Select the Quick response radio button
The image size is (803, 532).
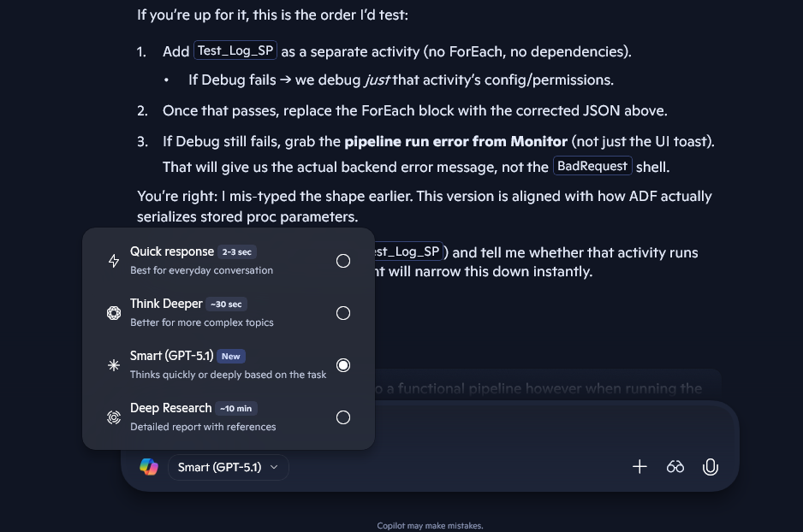click(343, 261)
